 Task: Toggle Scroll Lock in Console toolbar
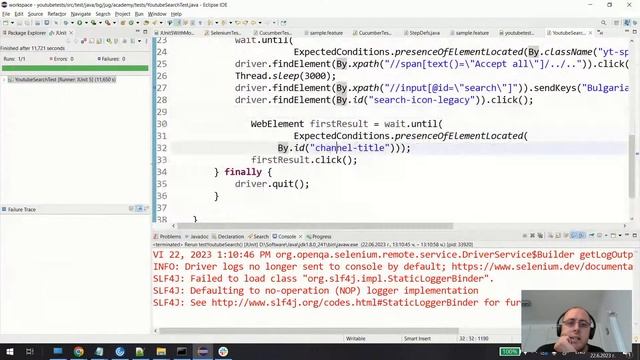click(x=558, y=236)
